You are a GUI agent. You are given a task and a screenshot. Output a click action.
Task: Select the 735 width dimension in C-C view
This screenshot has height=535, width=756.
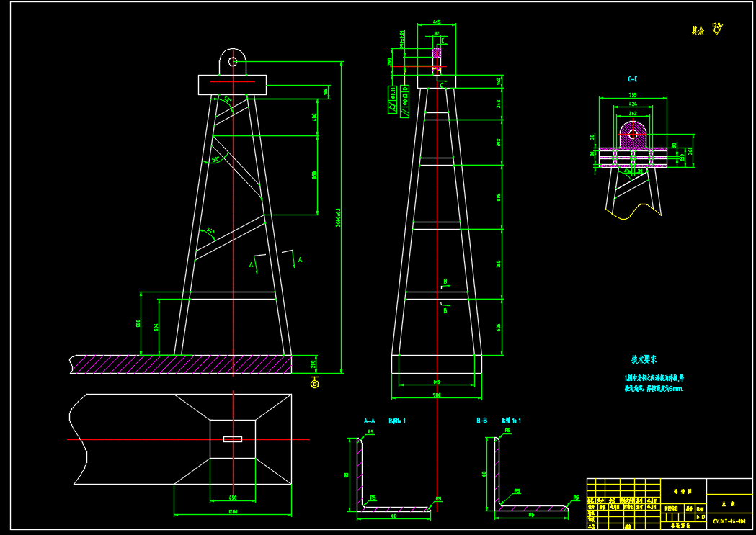point(633,95)
